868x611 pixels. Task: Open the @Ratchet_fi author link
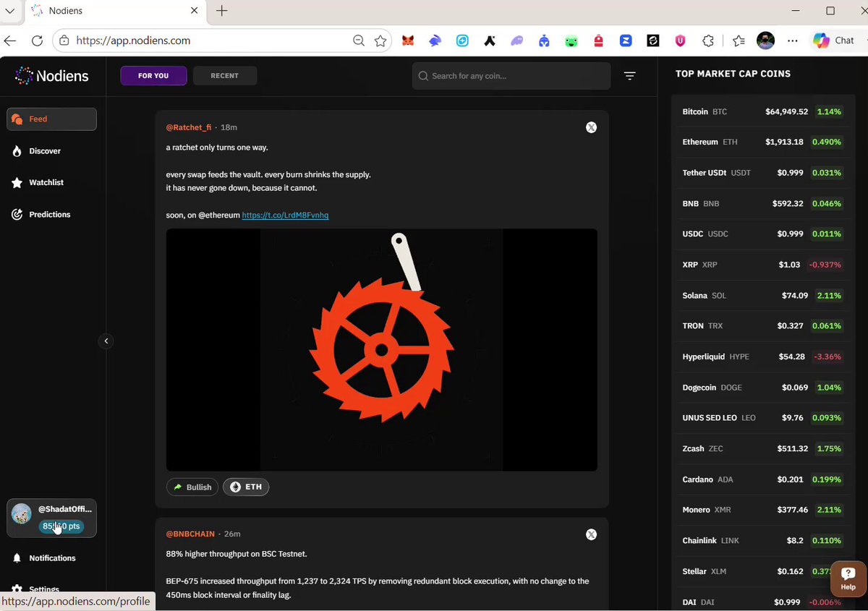coord(189,127)
